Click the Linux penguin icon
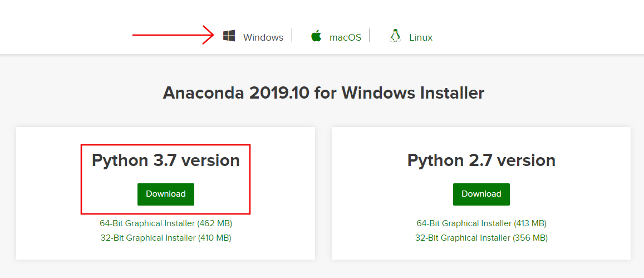The height and width of the screenshot is (278, 644). (395, 36)
